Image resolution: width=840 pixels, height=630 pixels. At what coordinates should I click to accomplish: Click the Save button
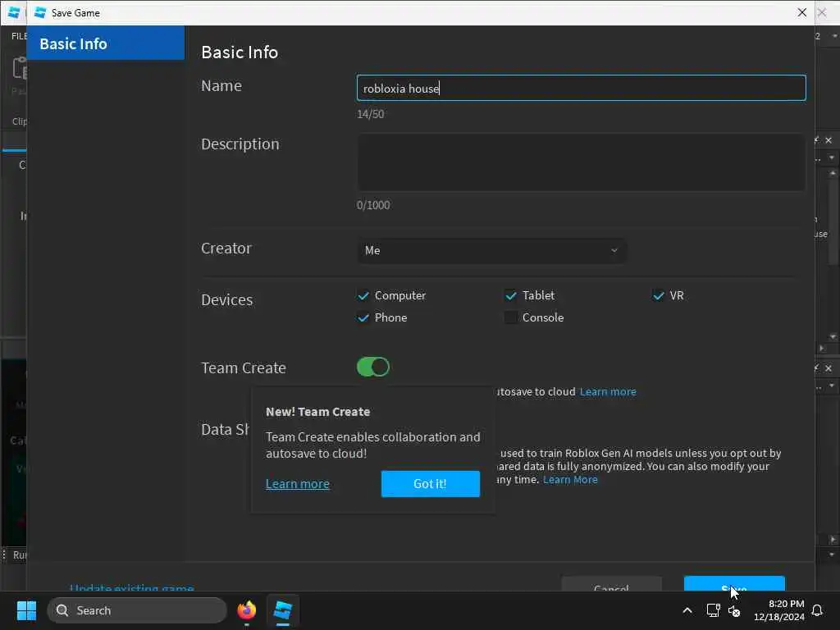coord(734,584)
